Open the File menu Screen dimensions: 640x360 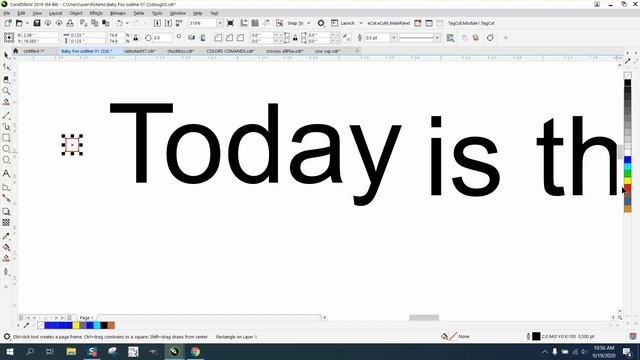(7, 13)
